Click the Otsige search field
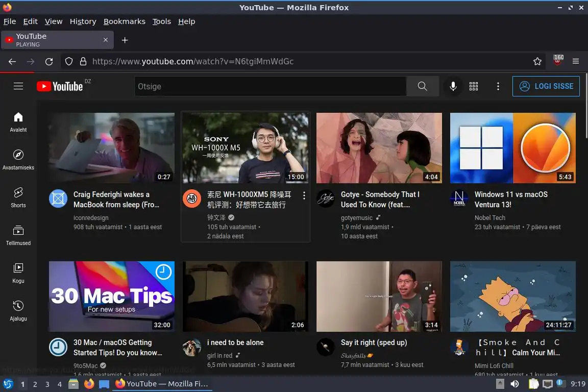This screenshot has width=588, height=392. (x=270, y=86)
